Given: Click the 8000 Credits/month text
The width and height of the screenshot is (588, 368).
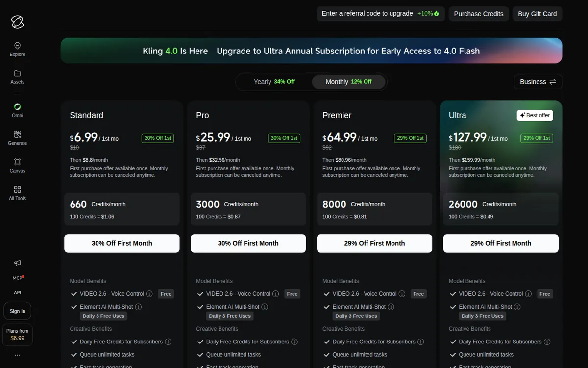Looking at the screenshot, I should click(354, 204).
